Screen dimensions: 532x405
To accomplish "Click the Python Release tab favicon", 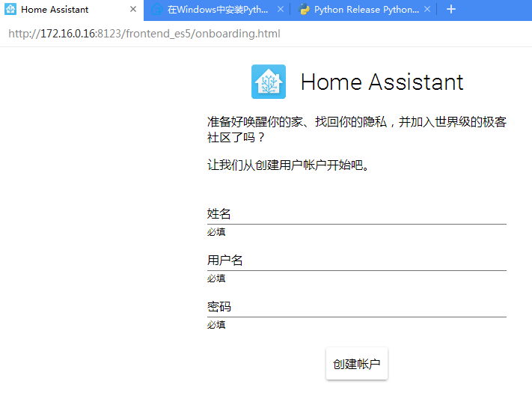I will click(304, 9).
